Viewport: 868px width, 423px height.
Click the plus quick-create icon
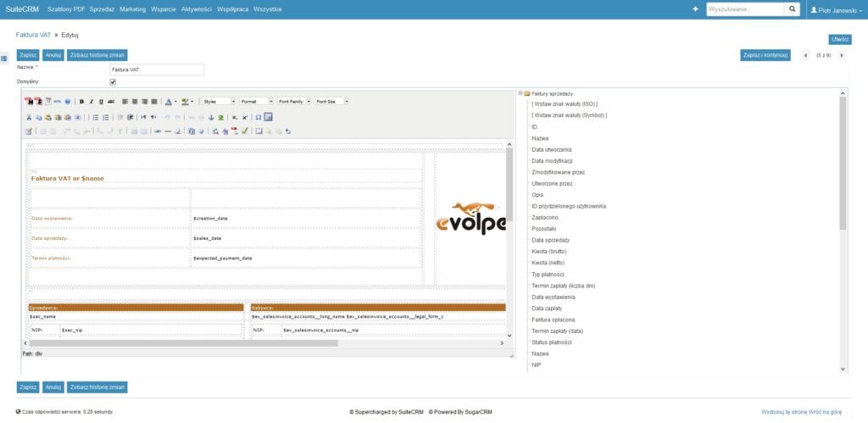click(696, 9)
